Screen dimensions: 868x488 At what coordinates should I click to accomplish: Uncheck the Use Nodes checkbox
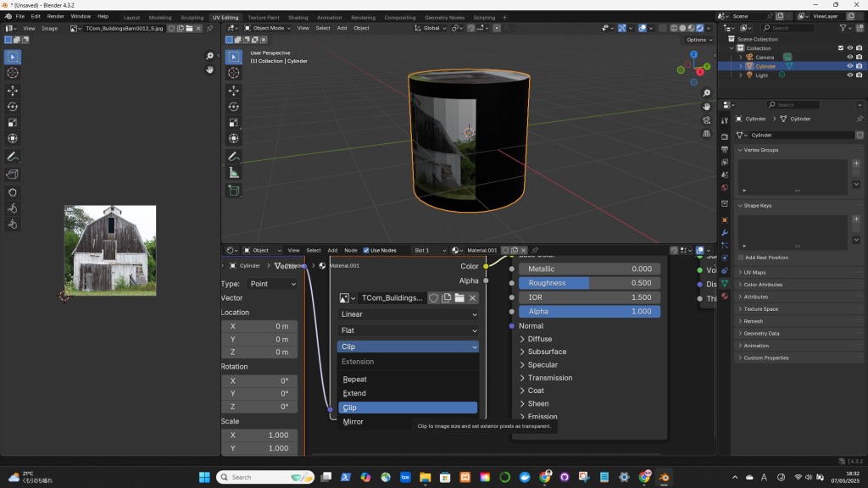(x=366, y=250)
